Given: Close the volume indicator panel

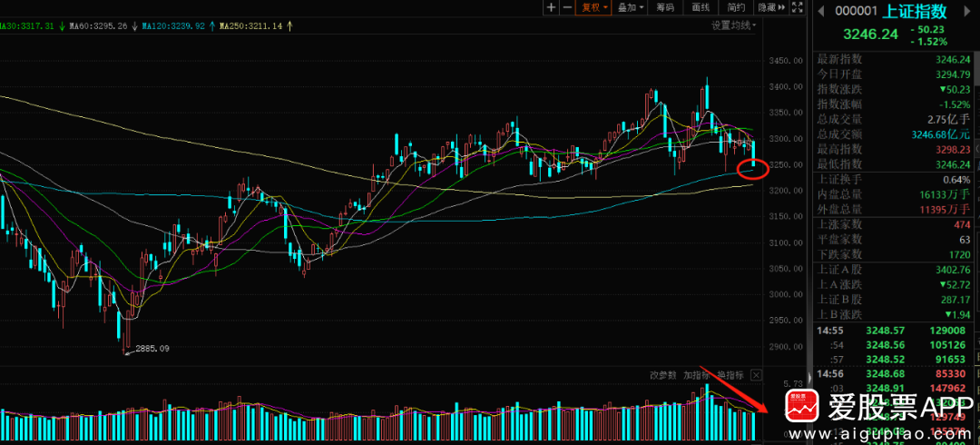Looking at the screenshot, I should pyautogui.click(x=756, y=376).
